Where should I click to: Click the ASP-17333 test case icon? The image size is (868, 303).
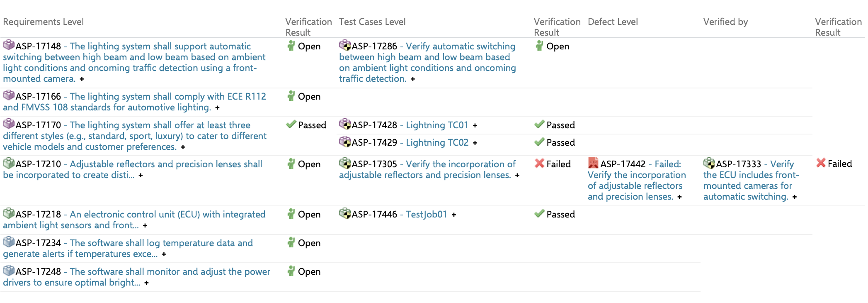[709, 163]
